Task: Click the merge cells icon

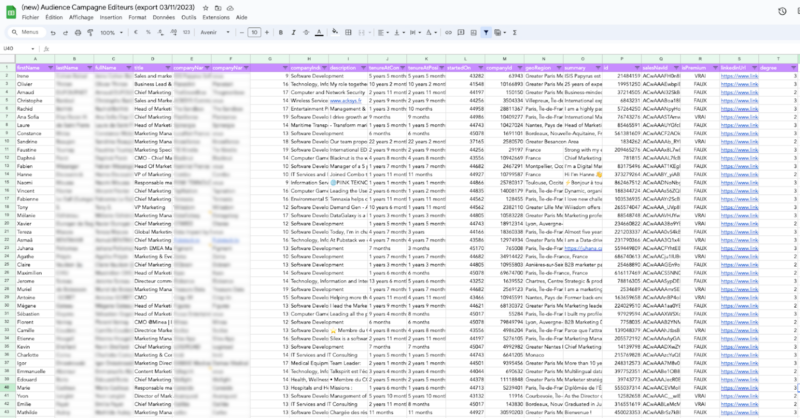Action: point(361,33)
